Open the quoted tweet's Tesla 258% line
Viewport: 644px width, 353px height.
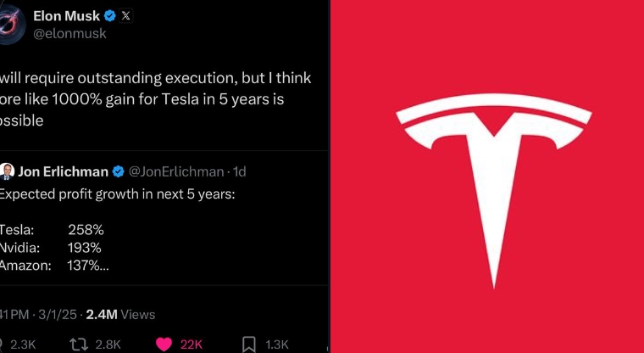click(51, 229)
